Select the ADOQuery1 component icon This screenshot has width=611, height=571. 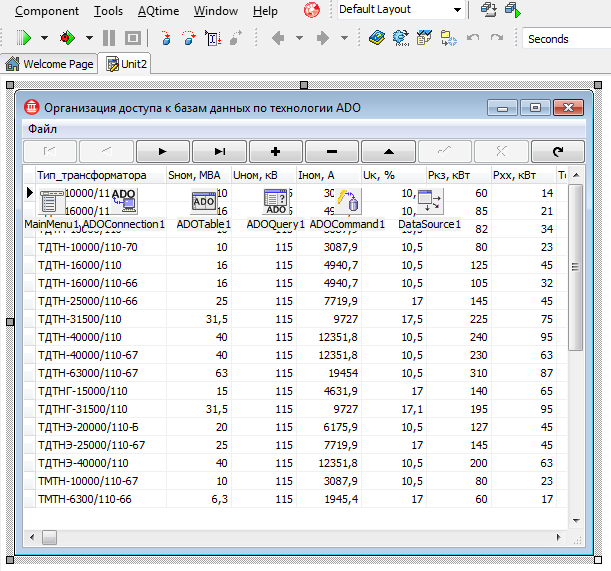pyautogui.click(x=275, y=201)
